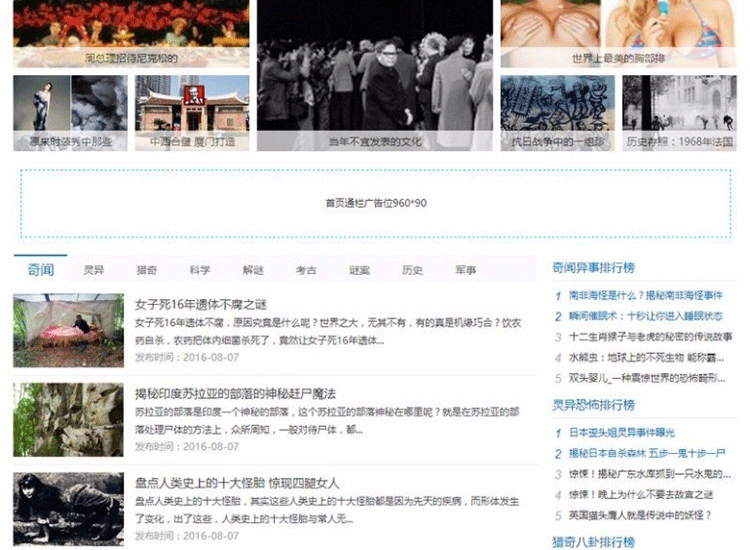Screen dimensions: 750x550
Task: Open the 军事 tab
Action: coord(465,270)
